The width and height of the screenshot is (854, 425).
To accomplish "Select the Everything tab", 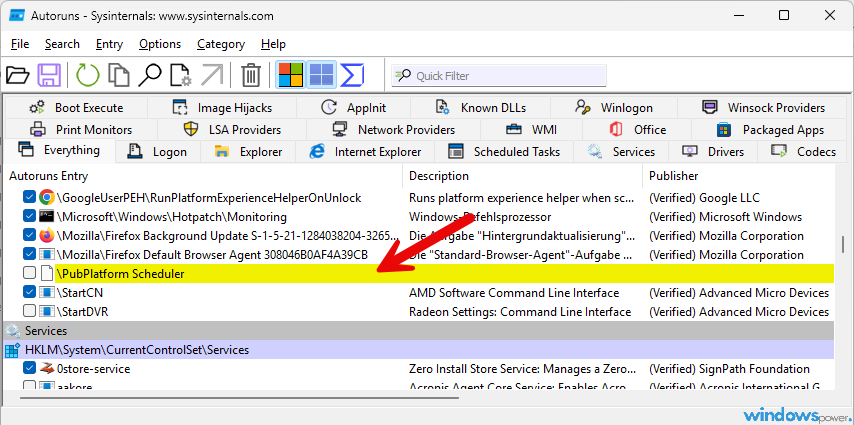I will pyautogui.click(x=59, y=150).
